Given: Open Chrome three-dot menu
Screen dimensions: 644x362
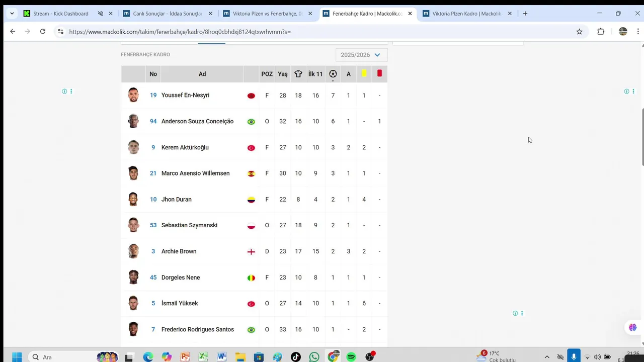Looking at the screenshot, I should click(638, 31).
